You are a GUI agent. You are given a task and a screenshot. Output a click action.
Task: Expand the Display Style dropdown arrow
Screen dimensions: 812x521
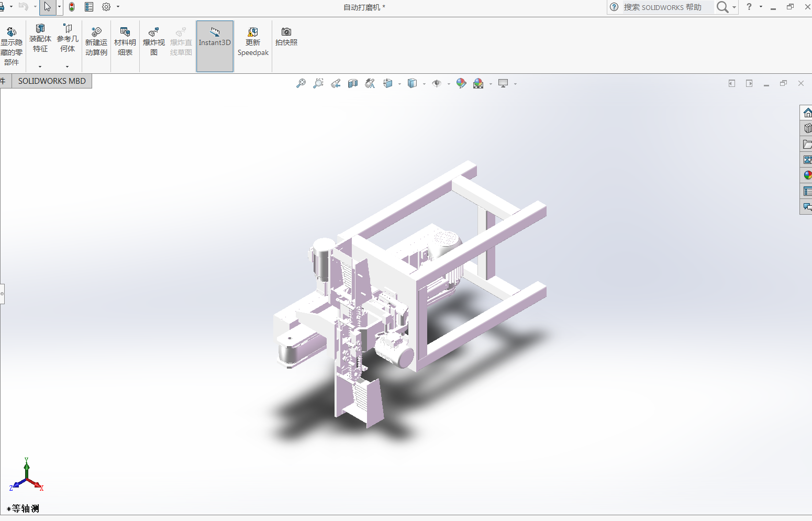coord(424,84)
